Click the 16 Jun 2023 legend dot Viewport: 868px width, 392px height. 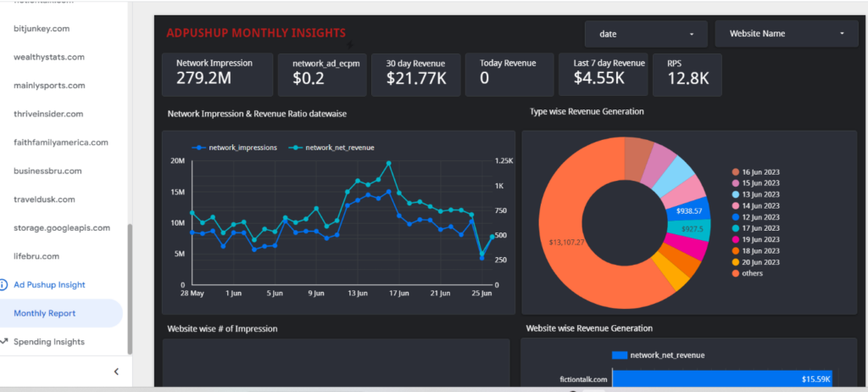pyautogui.click(x=735, y=172)
